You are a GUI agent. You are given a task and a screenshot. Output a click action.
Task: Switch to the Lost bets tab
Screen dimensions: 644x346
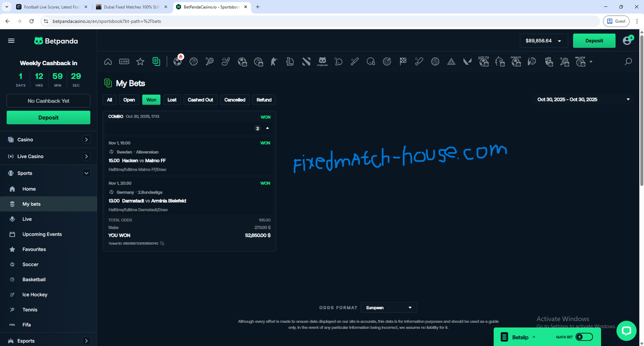172,100
